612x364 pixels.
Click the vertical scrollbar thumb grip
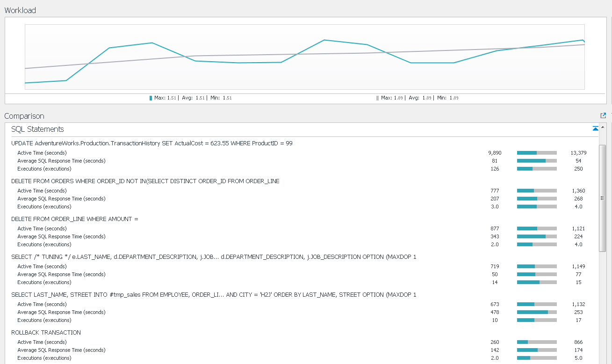coord(602,198)
